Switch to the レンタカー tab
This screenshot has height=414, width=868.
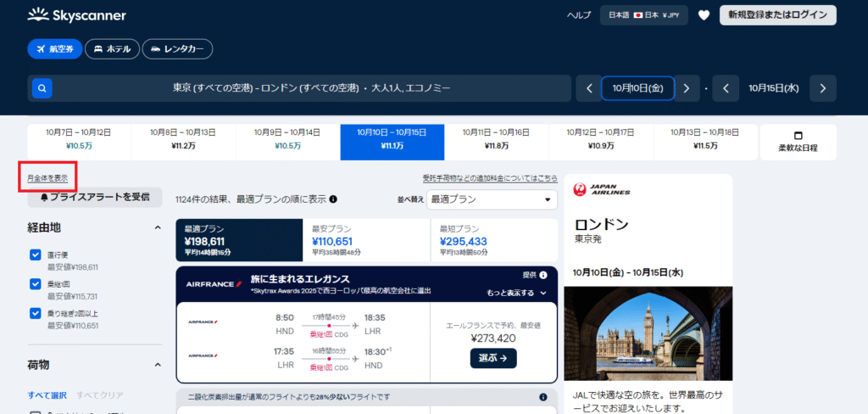[x=177, y=48]
